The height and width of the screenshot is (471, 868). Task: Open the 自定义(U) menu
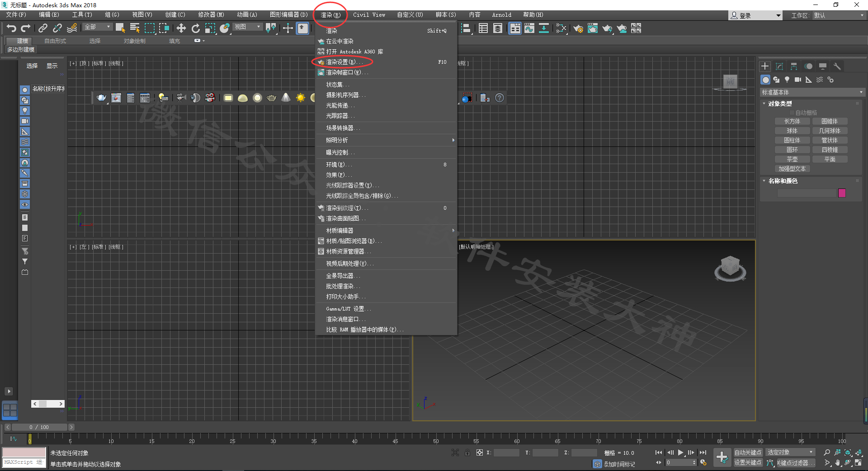(x=410, y=15)
